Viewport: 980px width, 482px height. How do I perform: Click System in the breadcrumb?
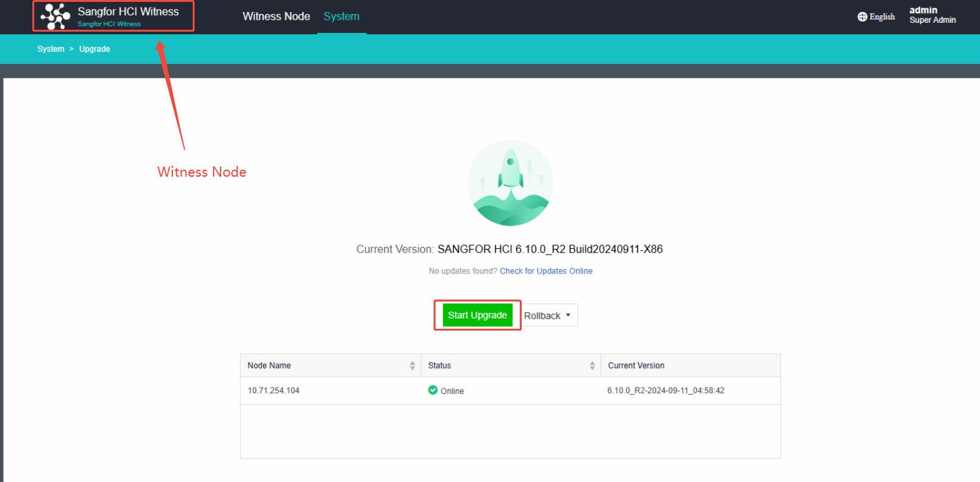pos(51,49)
